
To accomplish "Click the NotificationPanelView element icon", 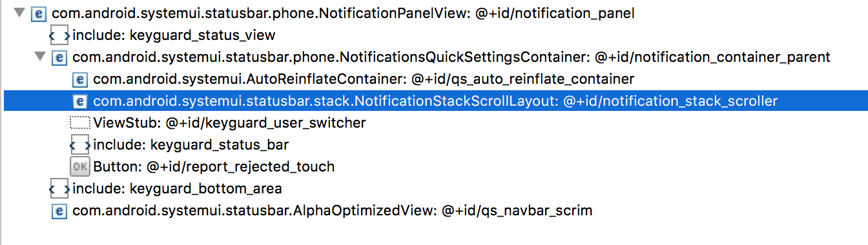I will 37,13.
